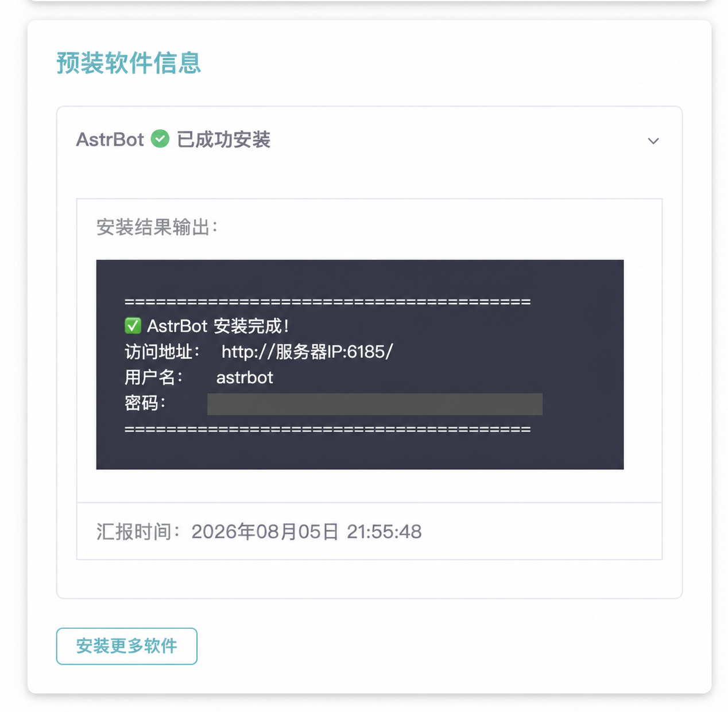728x712 pixels.
Task: Click the 访问地址 label in the output
Action: [162, 351]
